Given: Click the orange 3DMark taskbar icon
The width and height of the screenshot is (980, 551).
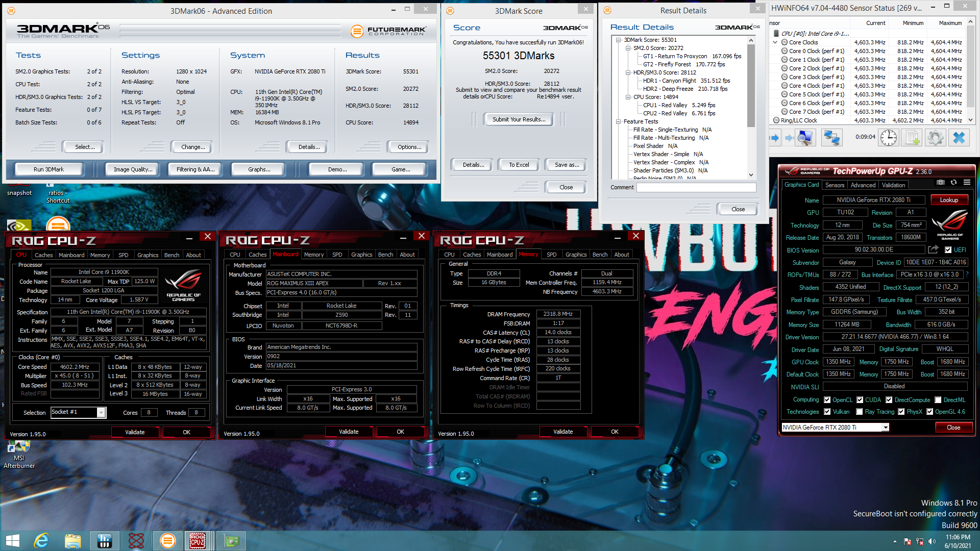Looking at the screenshot, I should (x=168, y=541).
